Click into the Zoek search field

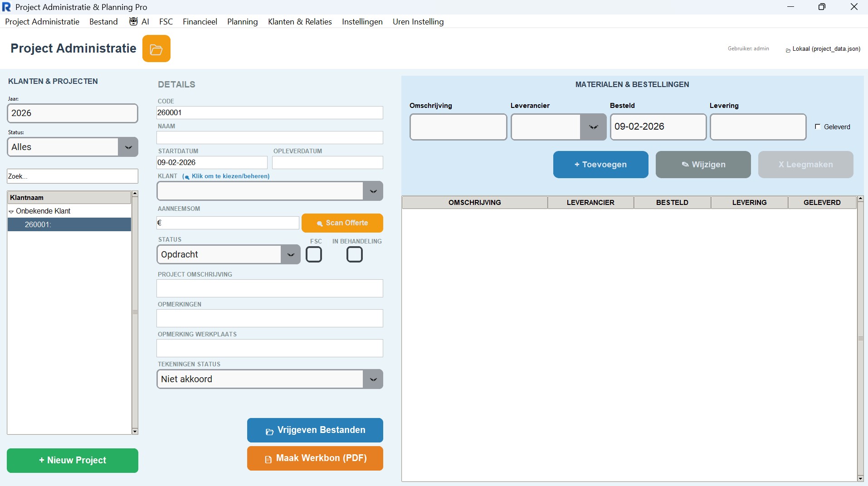coord(73,176)
